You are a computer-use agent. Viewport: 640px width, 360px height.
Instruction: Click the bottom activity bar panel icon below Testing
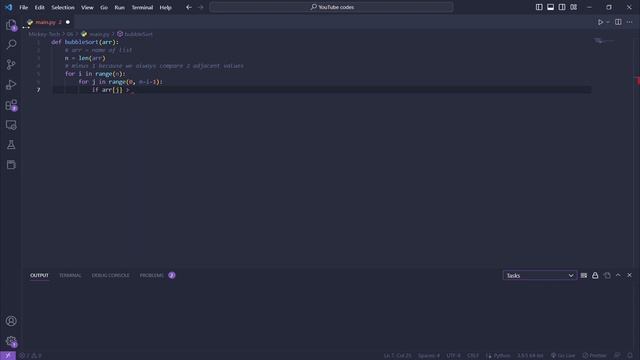pos(11,165)
